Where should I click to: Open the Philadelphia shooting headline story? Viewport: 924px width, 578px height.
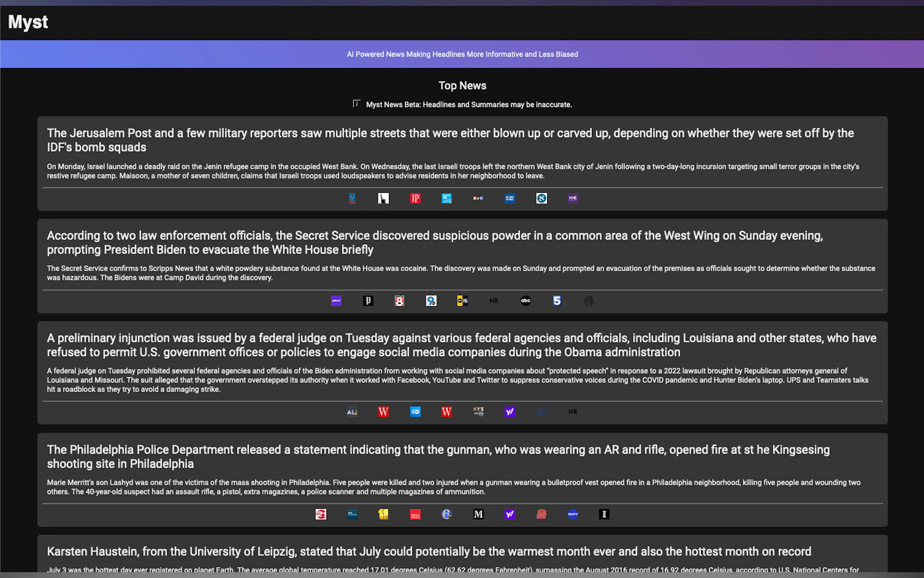(438, 456)
